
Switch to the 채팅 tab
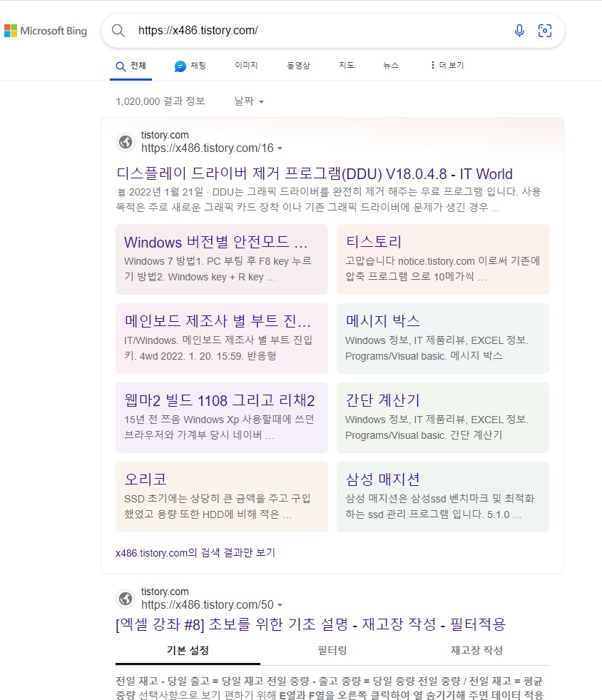point(190,66)
